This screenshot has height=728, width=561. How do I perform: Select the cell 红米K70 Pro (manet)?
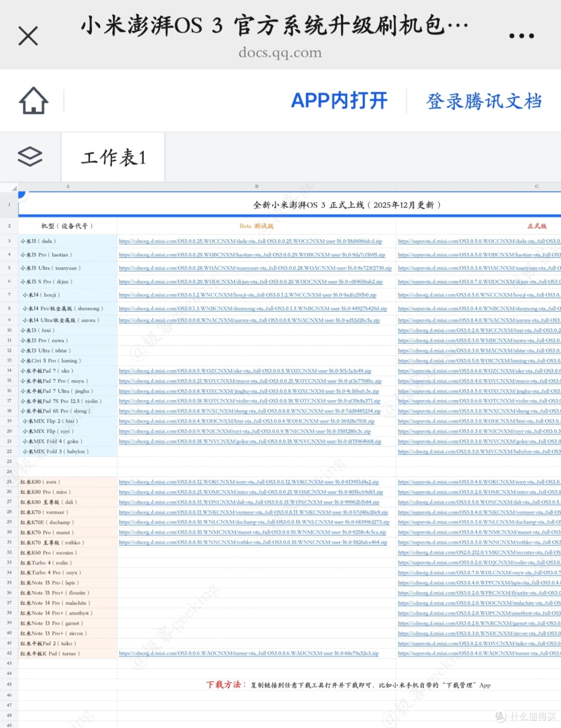[x=68, y=533]
